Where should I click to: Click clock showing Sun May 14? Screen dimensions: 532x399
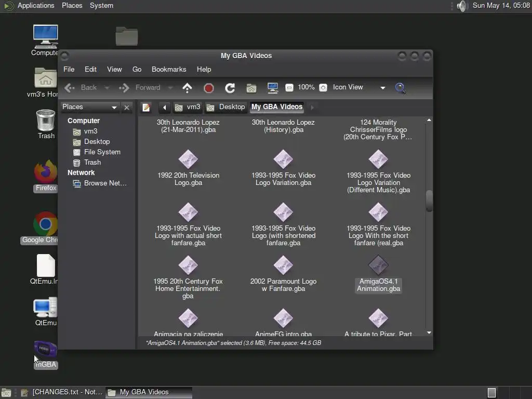pos(501,5)
